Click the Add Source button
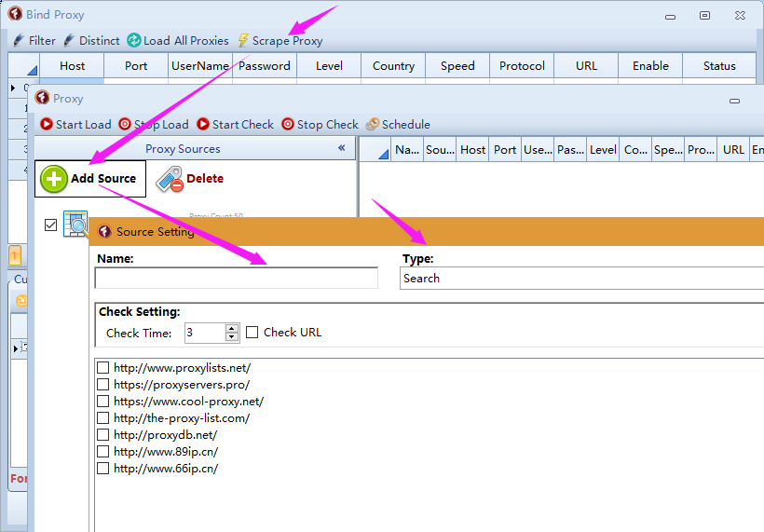 (x=90, y=179)
